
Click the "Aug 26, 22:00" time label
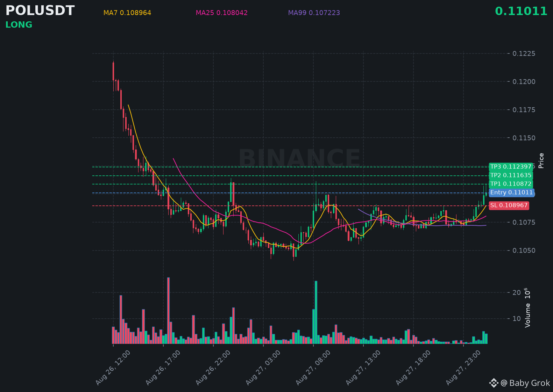click(213, 368)
